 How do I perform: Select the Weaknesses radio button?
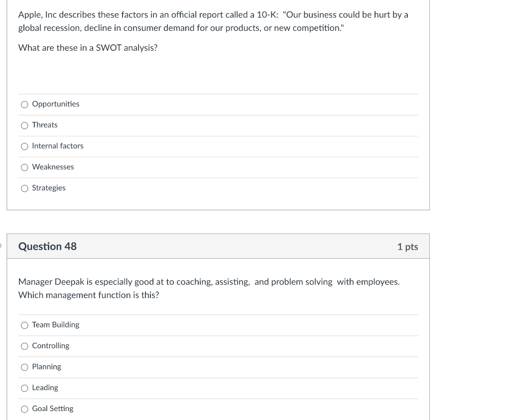(x=24, y=167)
